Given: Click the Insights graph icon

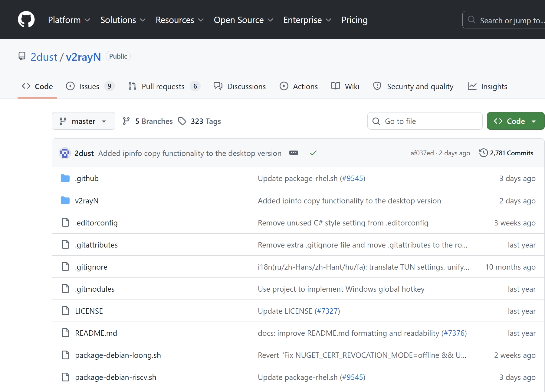Looking at the screenshot, I should [472, 86].
